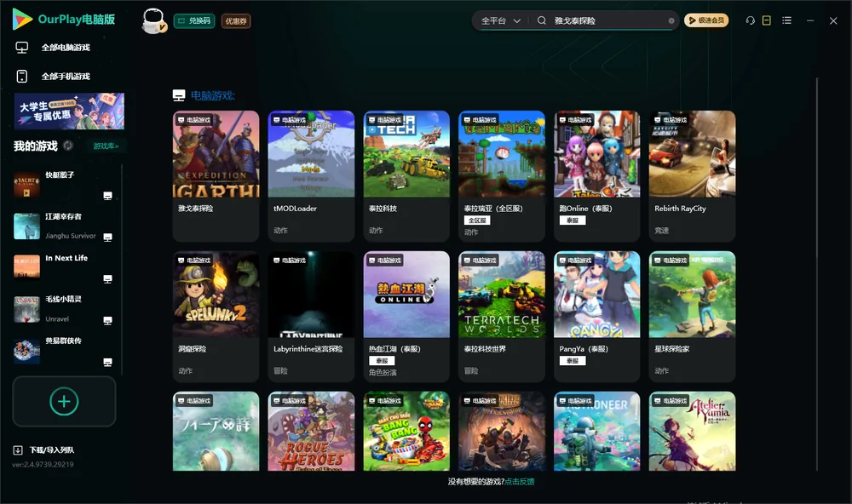This screenshot has width=852, height=504.
Task: Open the Rebirth RayCity game card
Action: (692, 176)
